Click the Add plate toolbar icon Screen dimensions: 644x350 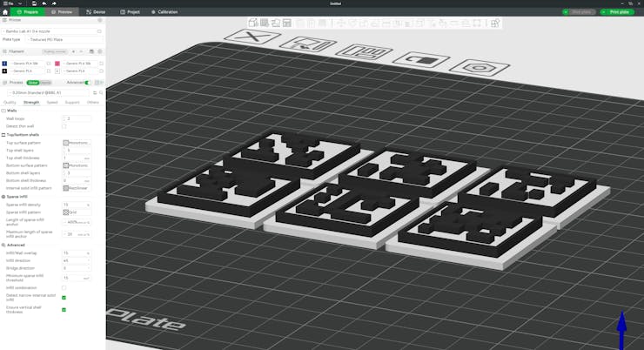(x=265, y=23)
